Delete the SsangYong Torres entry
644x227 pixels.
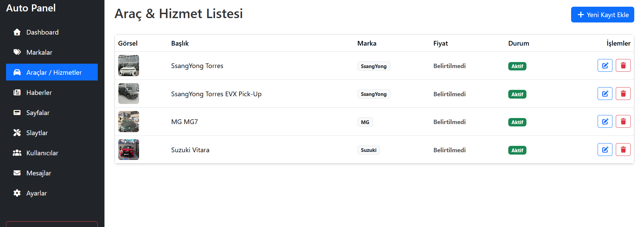pos(623,65)
